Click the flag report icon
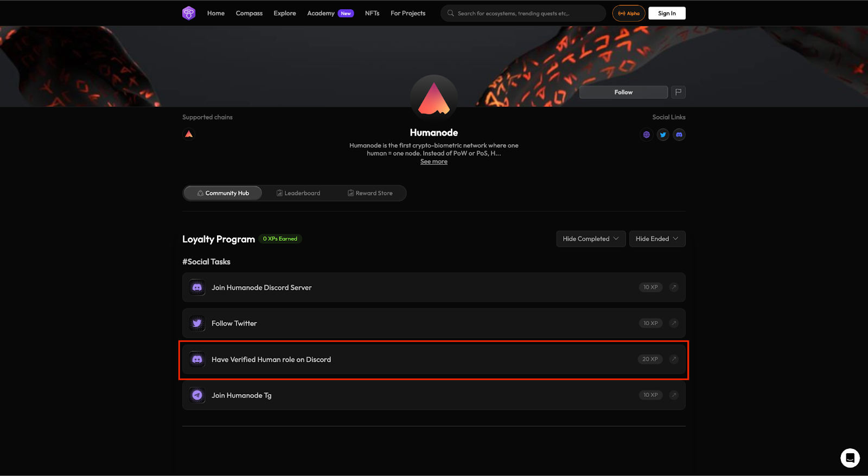The width and height of the screenshot is (868, 476). point(678,92)
